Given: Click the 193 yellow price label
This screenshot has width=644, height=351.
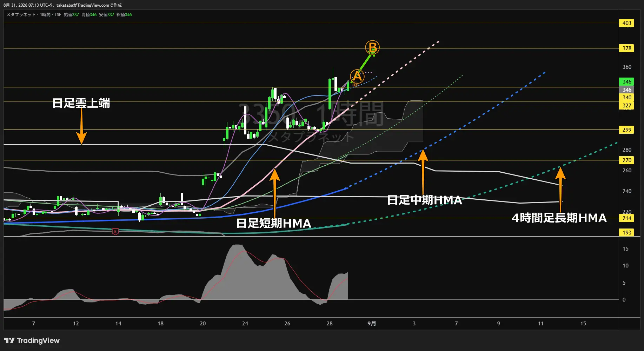Looking at the screenshot, I should 626,233.
